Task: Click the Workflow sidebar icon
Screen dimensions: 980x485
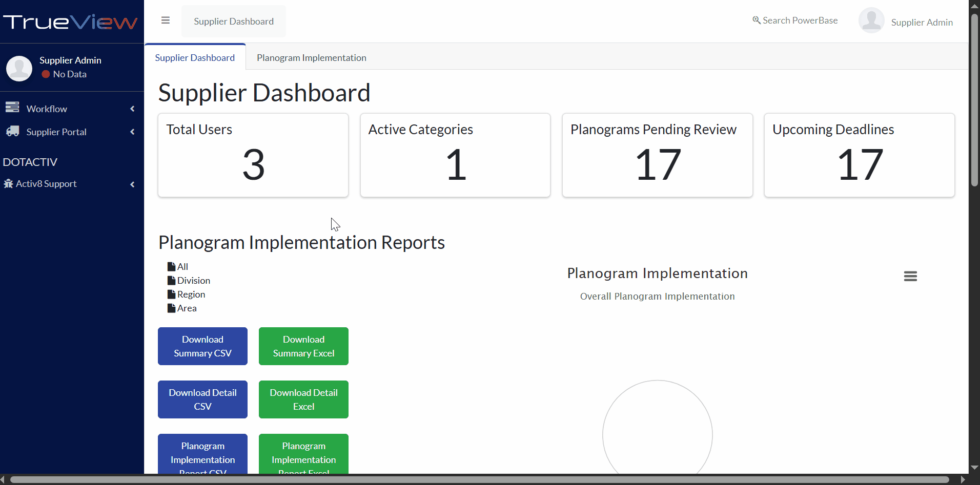Action: point(12,108)
